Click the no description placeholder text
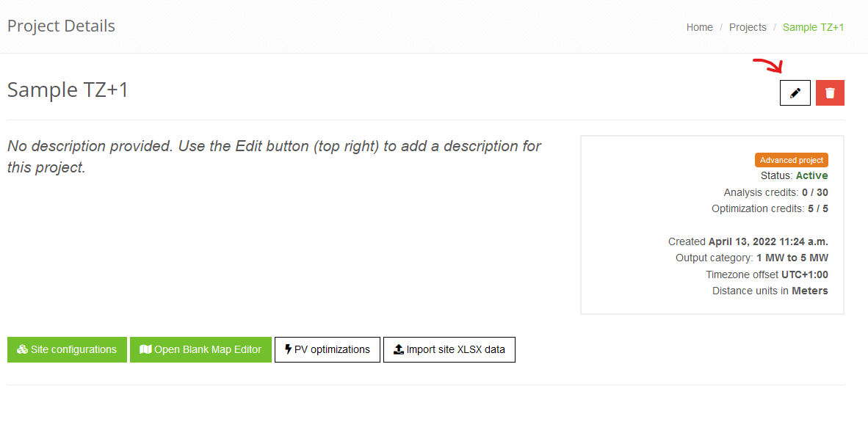868x433 pixels. (274, 156)
